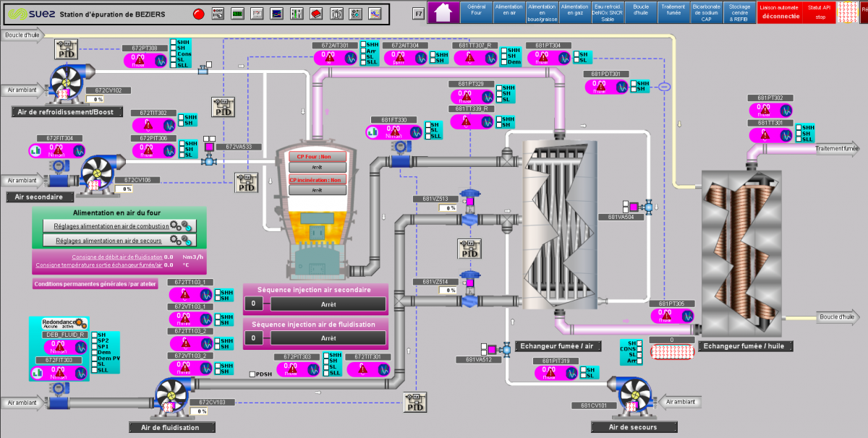Click the sliders/faders icon in top toolbar
Image resolution: width=868 pixels, height=438 pixels.
[x=297, y=13]
